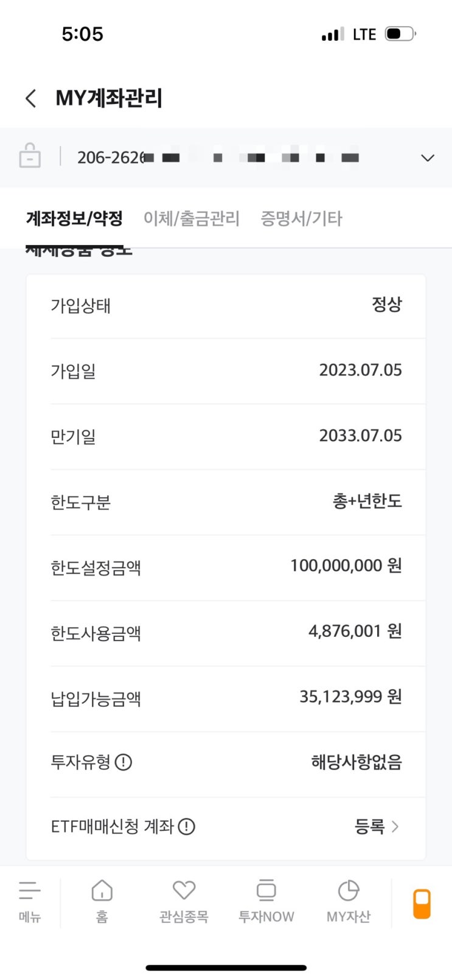Tap the orange phone icon button

pos(422,903)
